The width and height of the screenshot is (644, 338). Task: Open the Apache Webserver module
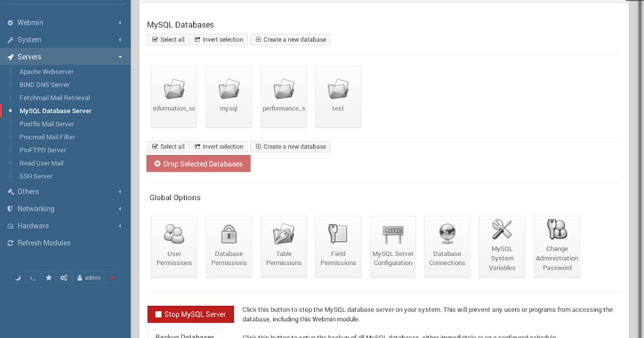[46, 71]
